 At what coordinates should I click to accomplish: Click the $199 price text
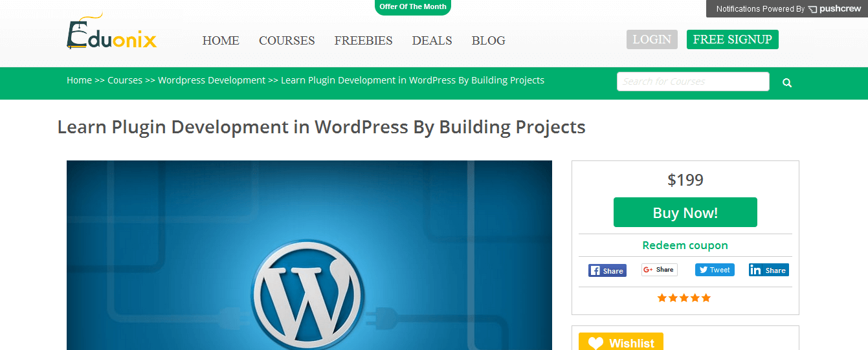click(x=685, y=180)
